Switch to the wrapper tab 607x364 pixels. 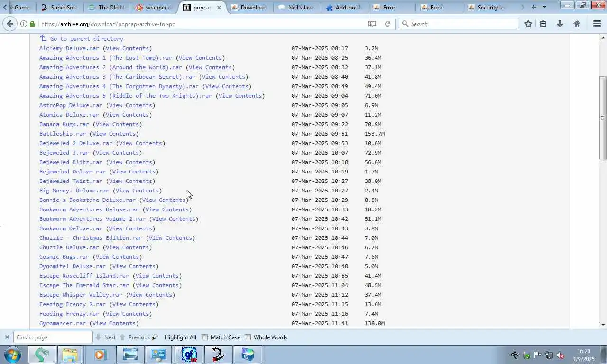(155, 8)
